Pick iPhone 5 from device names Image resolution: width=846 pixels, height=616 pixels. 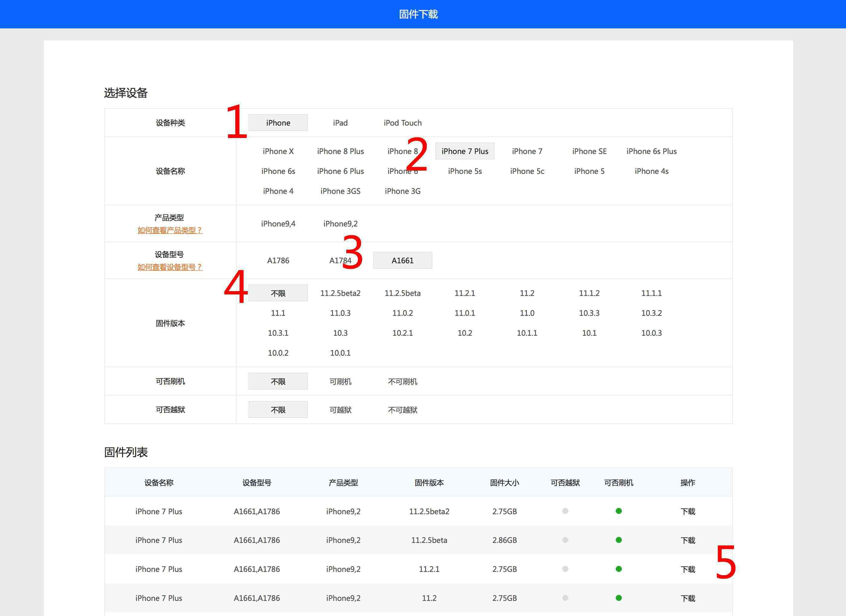[589, 171]
